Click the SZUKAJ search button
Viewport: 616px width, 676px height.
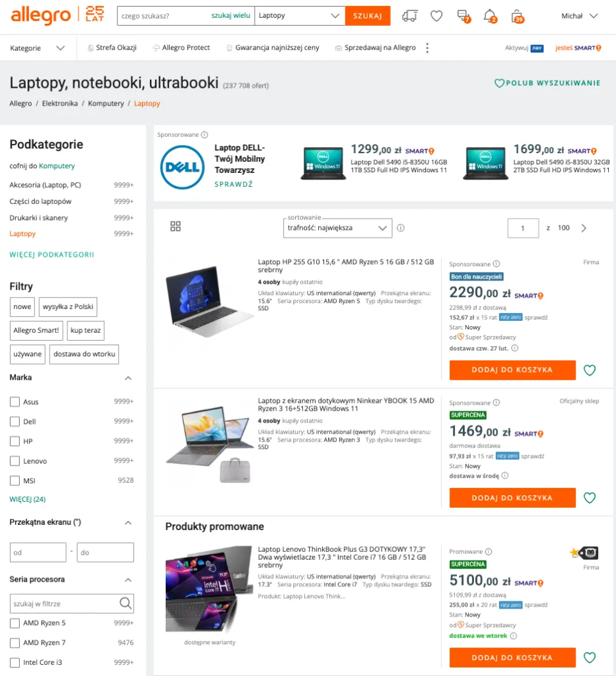tap(368, 16)
